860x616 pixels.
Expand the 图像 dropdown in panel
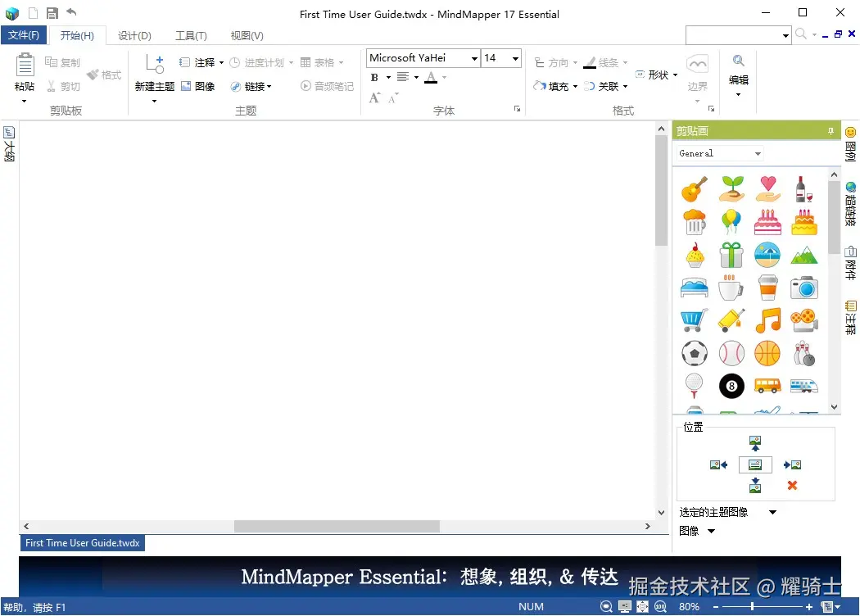(x=712, y=531)
